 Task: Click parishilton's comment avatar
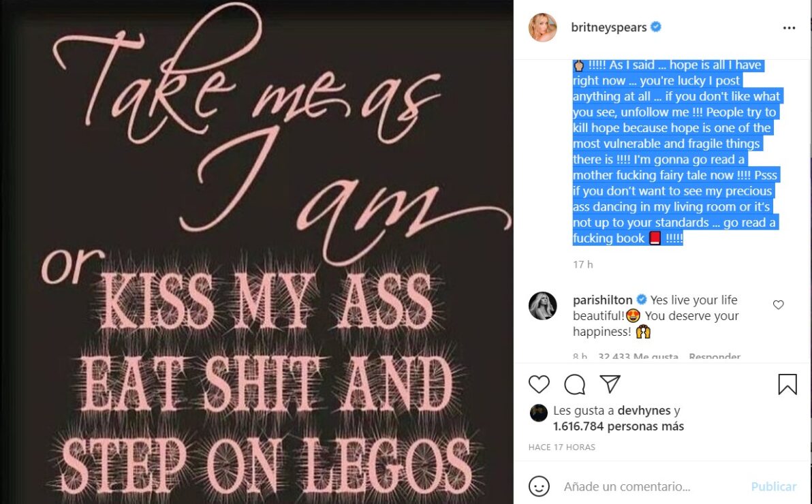543,306
